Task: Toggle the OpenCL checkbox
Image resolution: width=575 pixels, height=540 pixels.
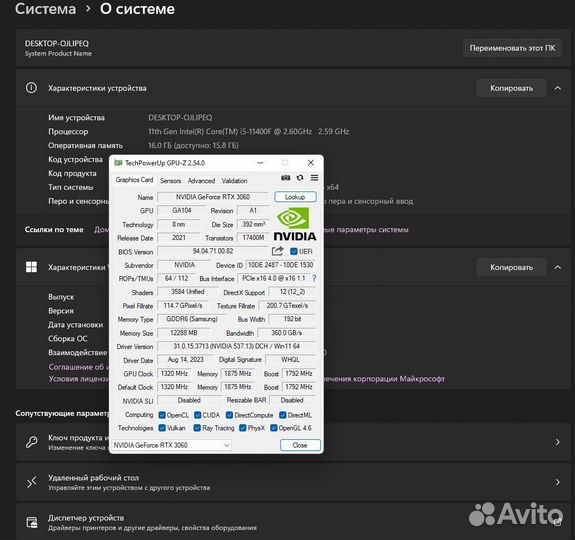Action: point(162,415)
